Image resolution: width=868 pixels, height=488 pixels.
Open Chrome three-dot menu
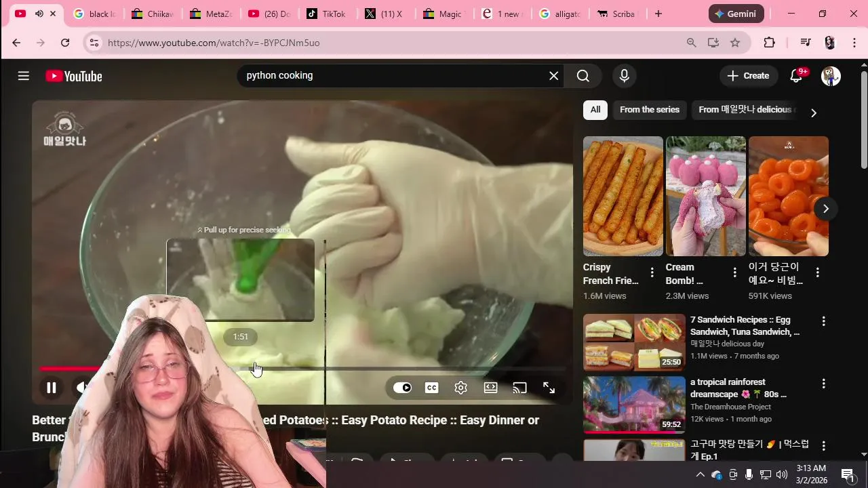(x=854, y=43)
